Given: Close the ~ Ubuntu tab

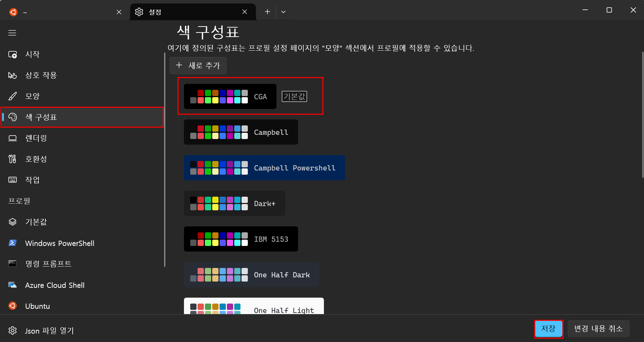Looking at the screenshot, I should 119,12.
